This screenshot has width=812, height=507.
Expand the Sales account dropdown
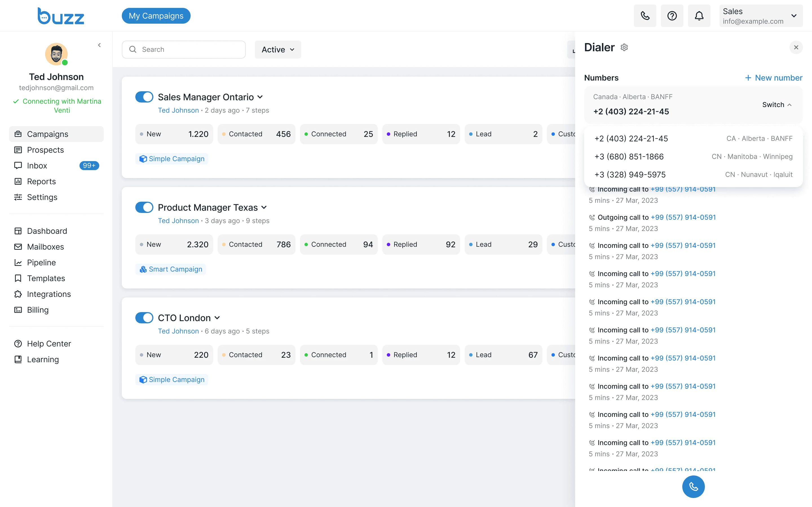click(x=761, y=16)
